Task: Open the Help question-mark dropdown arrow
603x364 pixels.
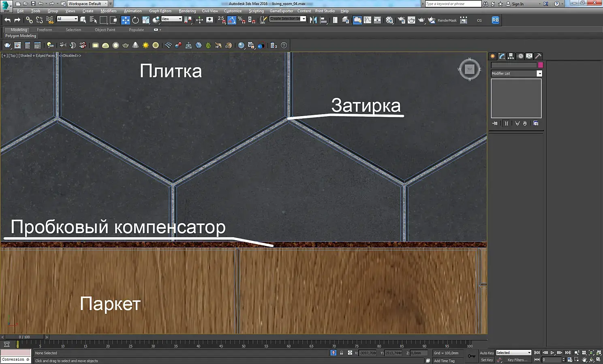Action: [562, 4]
